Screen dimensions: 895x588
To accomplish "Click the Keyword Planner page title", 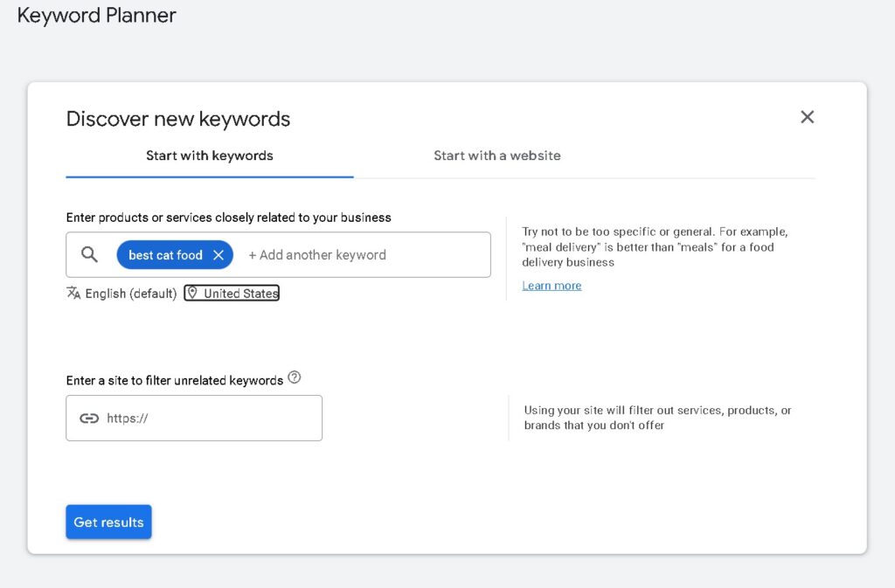I will tap(96, 16).
